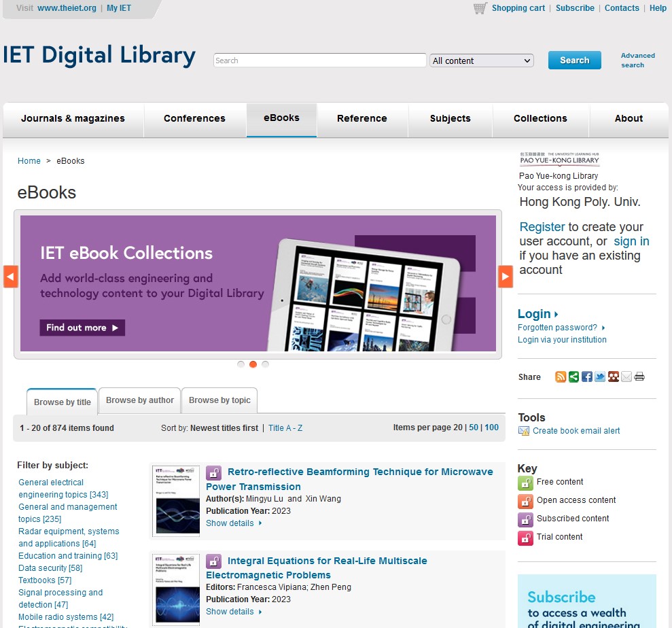672x628 pixels.
Task: Open the Reference menu
Action: (362, 118)
